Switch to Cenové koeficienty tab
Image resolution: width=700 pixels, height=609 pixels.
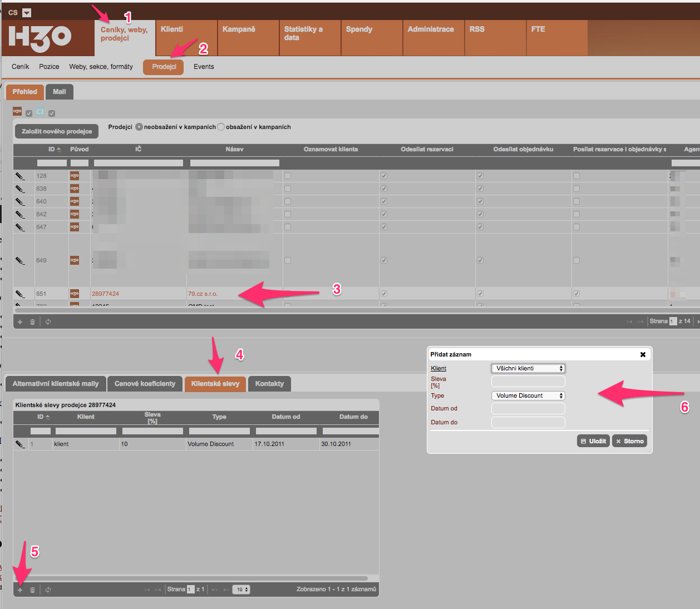tap(145, 384)
